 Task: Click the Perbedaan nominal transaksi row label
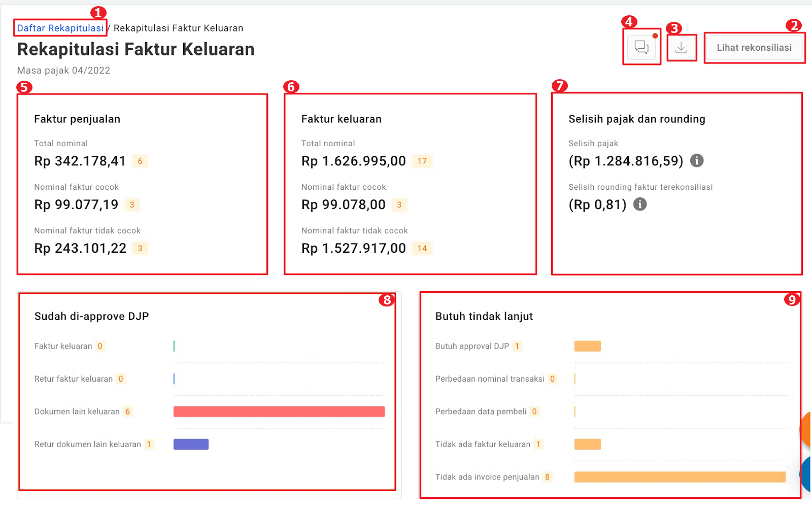point(490,379)
